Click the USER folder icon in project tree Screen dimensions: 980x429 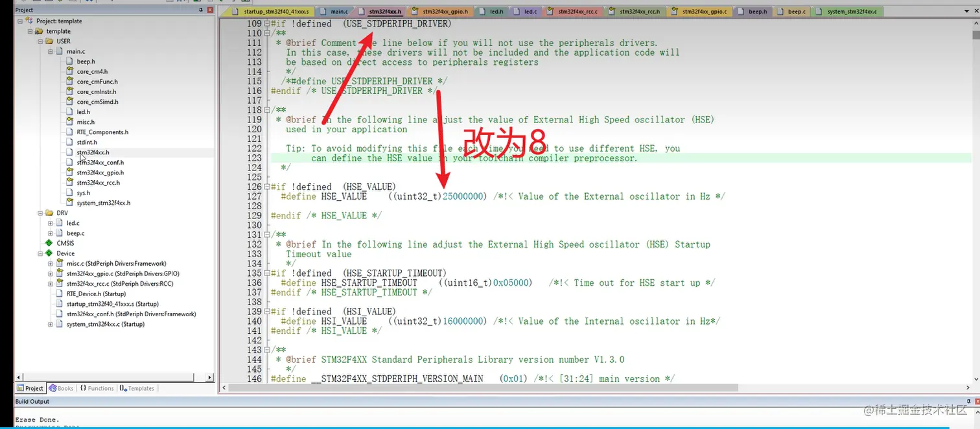click(51, 41)
